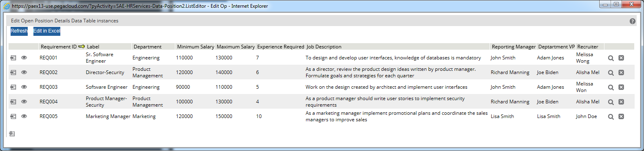This screenshot has height=151, width=644.
Task: Click the Director-Security label
Action: 105,72
